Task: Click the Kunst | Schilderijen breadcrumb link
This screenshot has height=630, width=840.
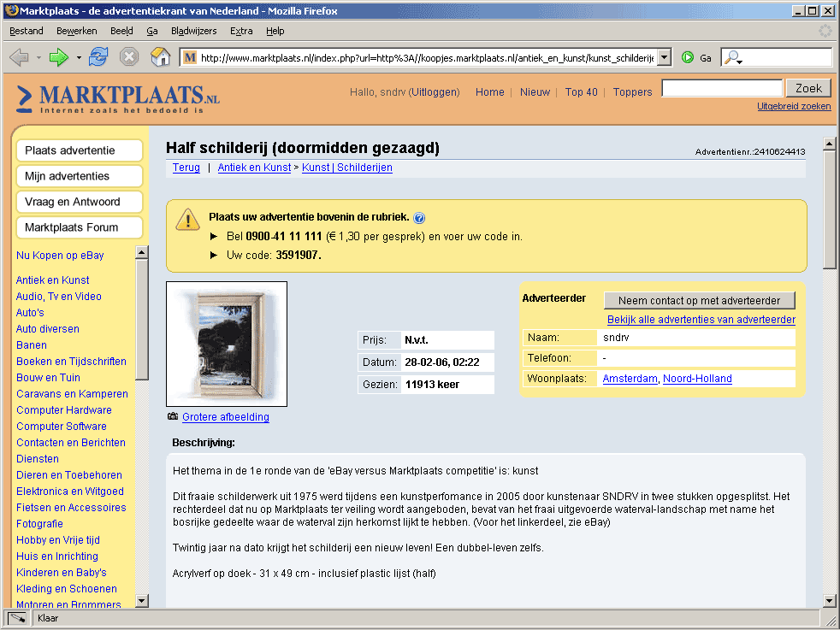Action: click(x=347, y=168)
